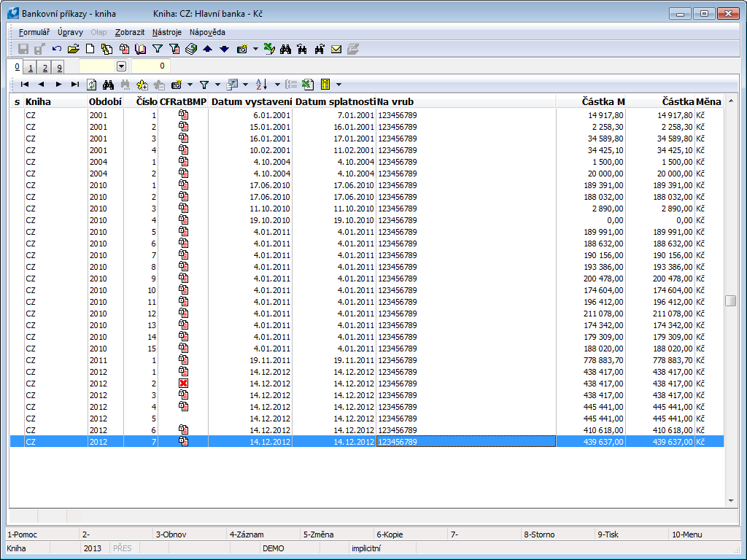The width and height of the screenshot is (747, 560).
Task: Click the undo arrow icon in the toolbar
Action: [57, 49]
